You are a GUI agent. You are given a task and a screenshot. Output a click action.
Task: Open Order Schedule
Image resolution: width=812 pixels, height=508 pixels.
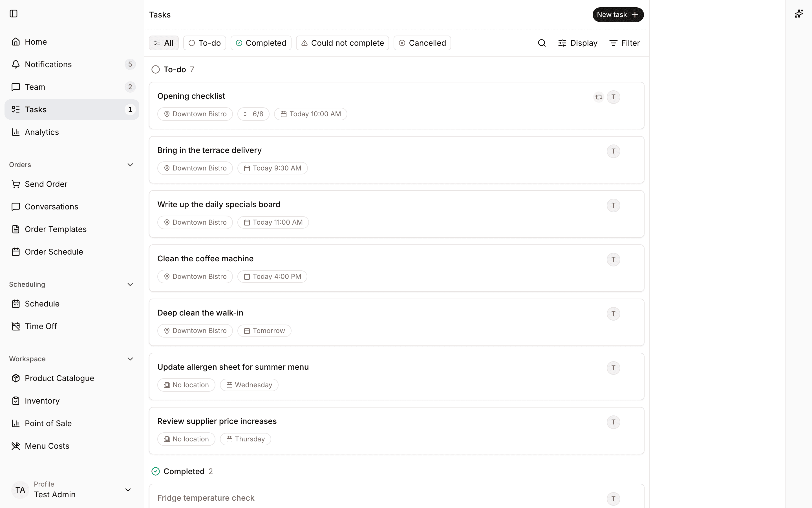point(72,252)
